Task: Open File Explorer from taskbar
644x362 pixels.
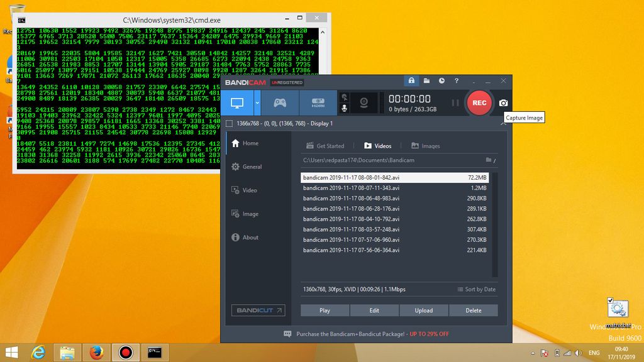Action: [67, 353]
